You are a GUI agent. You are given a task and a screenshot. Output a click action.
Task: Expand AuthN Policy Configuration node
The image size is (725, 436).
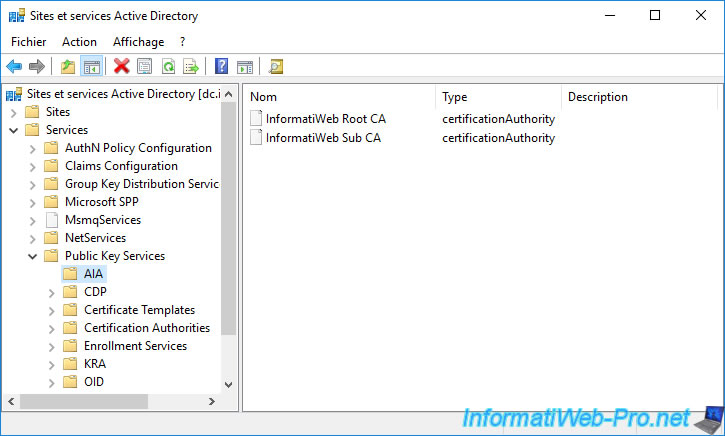click(32, 149)
